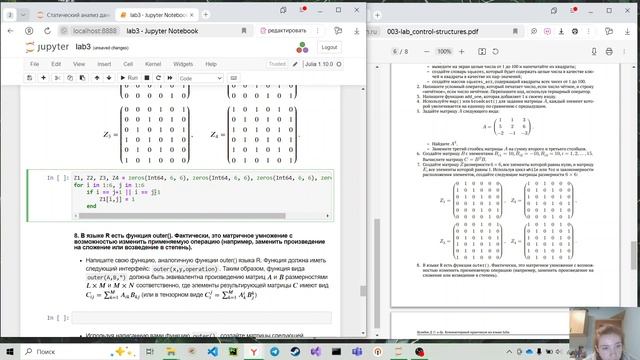Open Telegram from the taskbar
This screenshot has width=640, height=360.
tap(274, 351)
